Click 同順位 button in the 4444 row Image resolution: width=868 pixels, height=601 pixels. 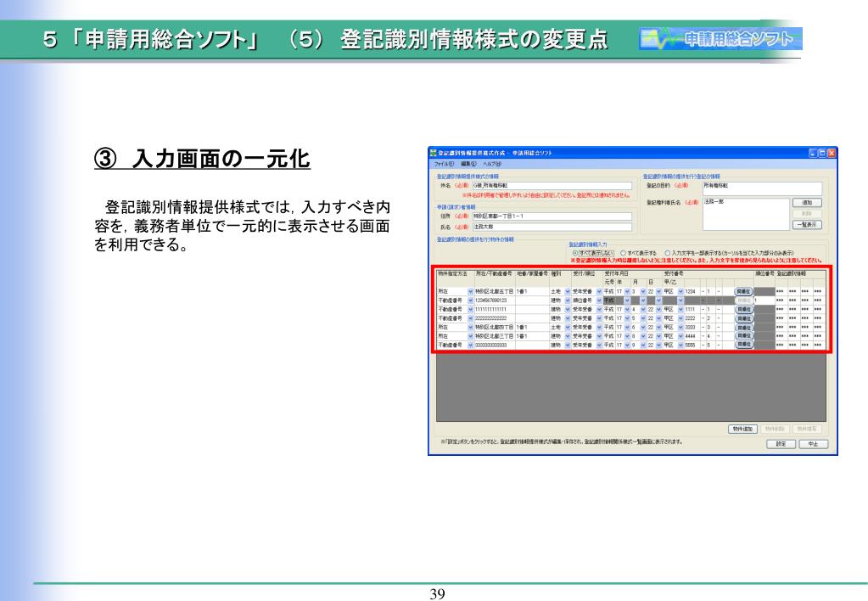pos(744,335)
